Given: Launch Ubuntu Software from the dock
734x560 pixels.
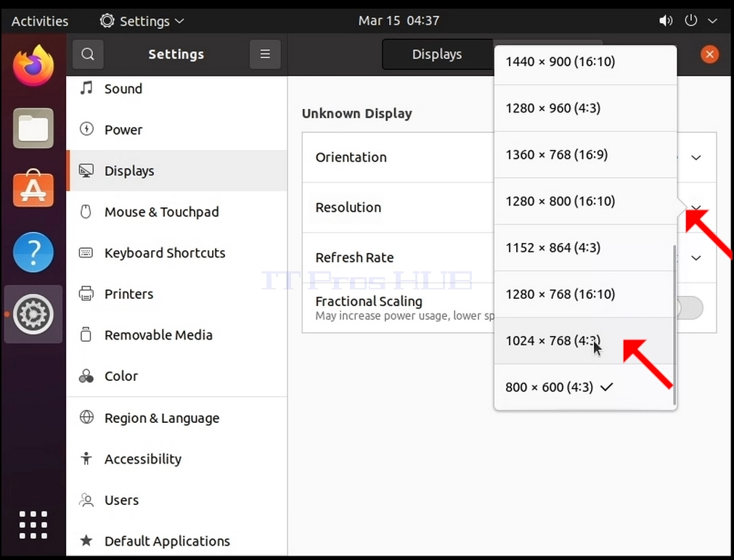Looking at the screenshot, I should [x=33, y=189].
